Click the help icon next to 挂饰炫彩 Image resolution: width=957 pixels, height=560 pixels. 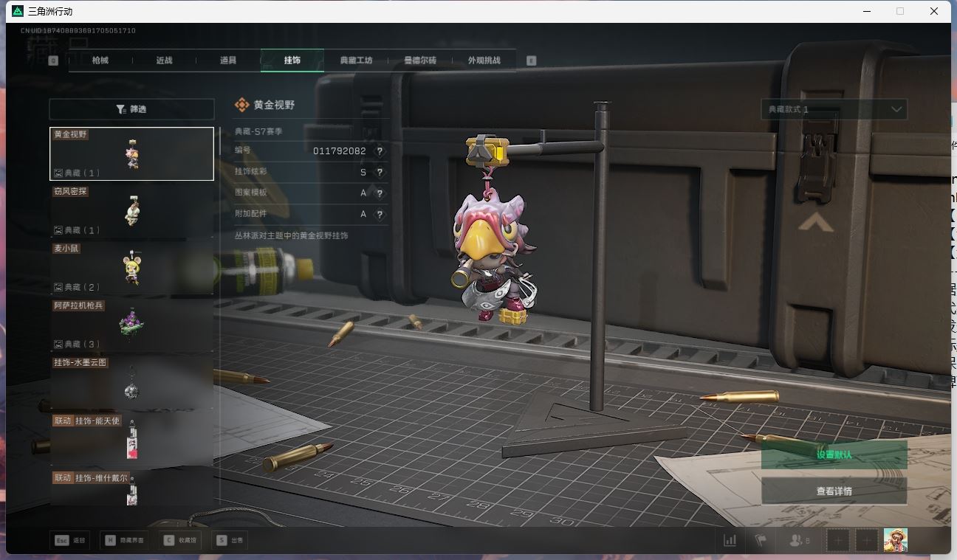[380, 173]
